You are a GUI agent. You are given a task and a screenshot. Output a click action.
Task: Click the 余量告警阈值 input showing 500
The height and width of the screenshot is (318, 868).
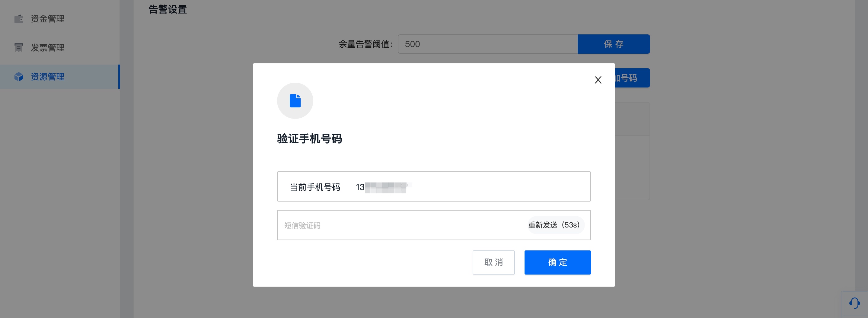[487, 44]
